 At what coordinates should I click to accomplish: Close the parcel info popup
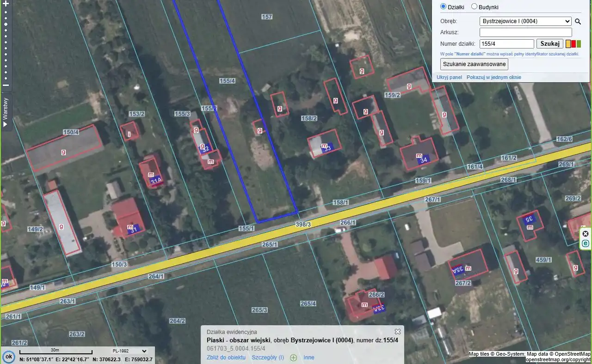(x=397, y=332)
